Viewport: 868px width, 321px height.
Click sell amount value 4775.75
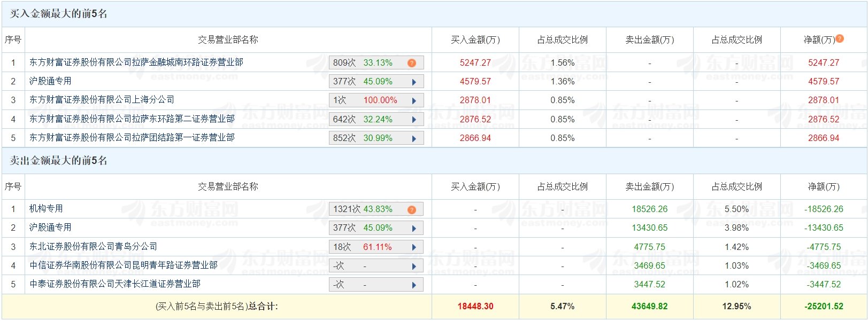click(x=650, y=247)
